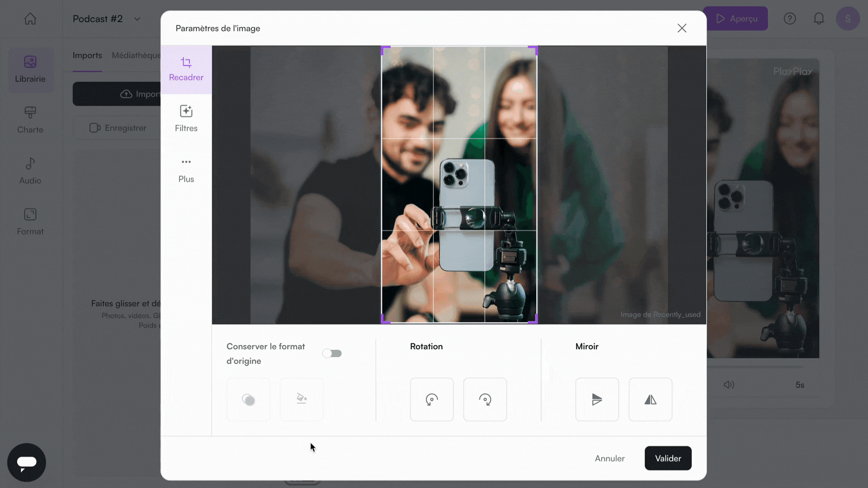
Task: Expand the Podcast #2 project dropdown
Action: (137, 19)
